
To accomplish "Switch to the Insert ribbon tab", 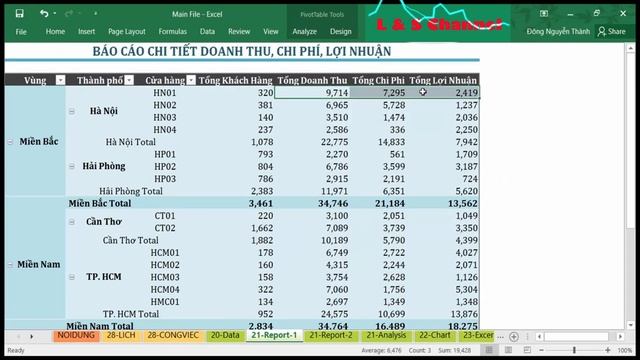I will [86, 31].
